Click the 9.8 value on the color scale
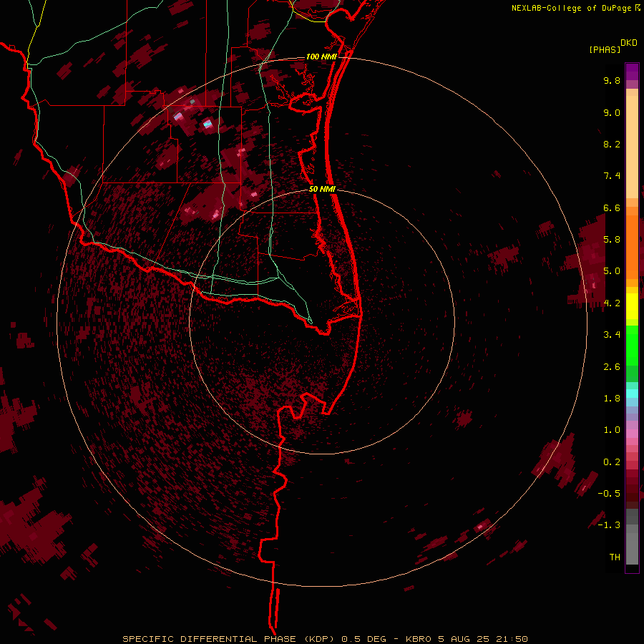 coord(612,80)
